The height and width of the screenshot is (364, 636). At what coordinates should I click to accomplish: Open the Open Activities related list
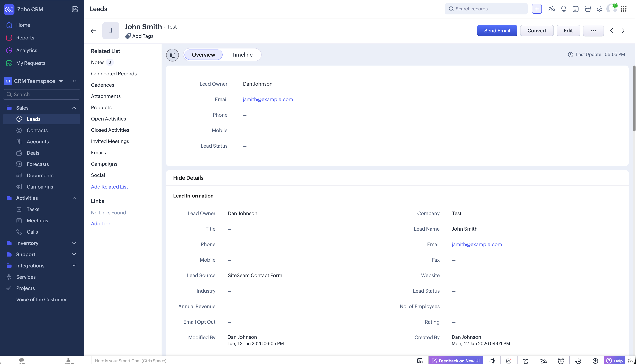[108, 119]
